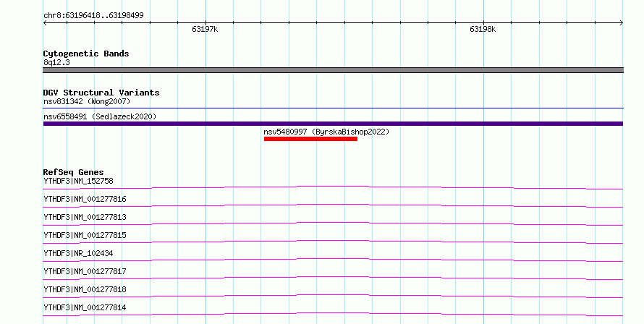Click the right arrow end of ruler

coord(622,23)
